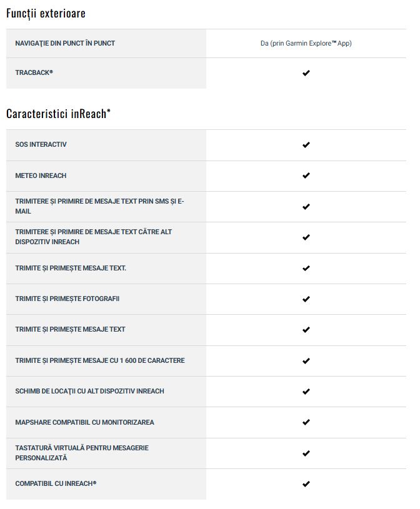Click the TracBack® feature label
Image resolution: width=420 pixels, height=509 pixels.
pos(34,72)
